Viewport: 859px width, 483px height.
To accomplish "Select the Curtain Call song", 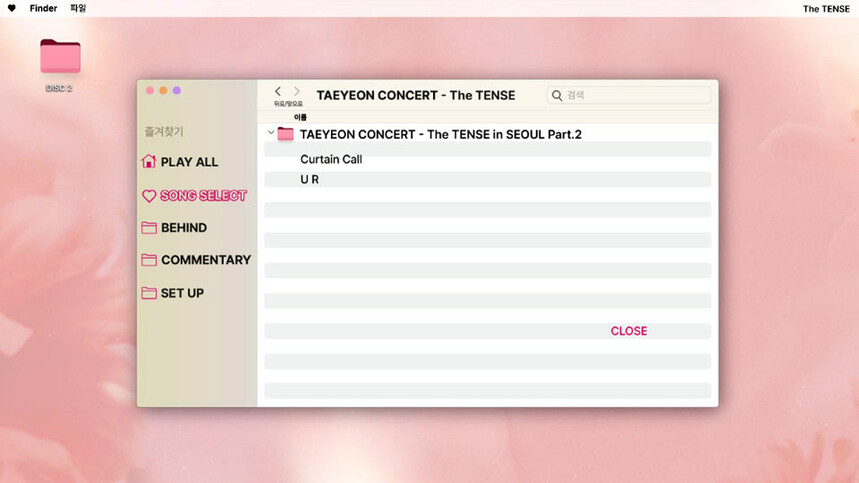I will point(331,160).
